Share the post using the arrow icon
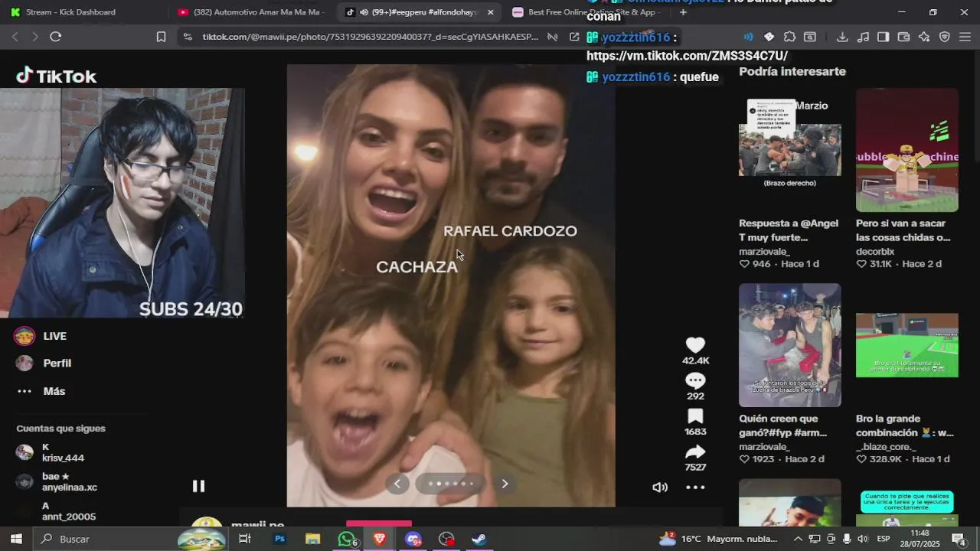The width and height of the screenshot is (980, 551). tap(695, 452)
